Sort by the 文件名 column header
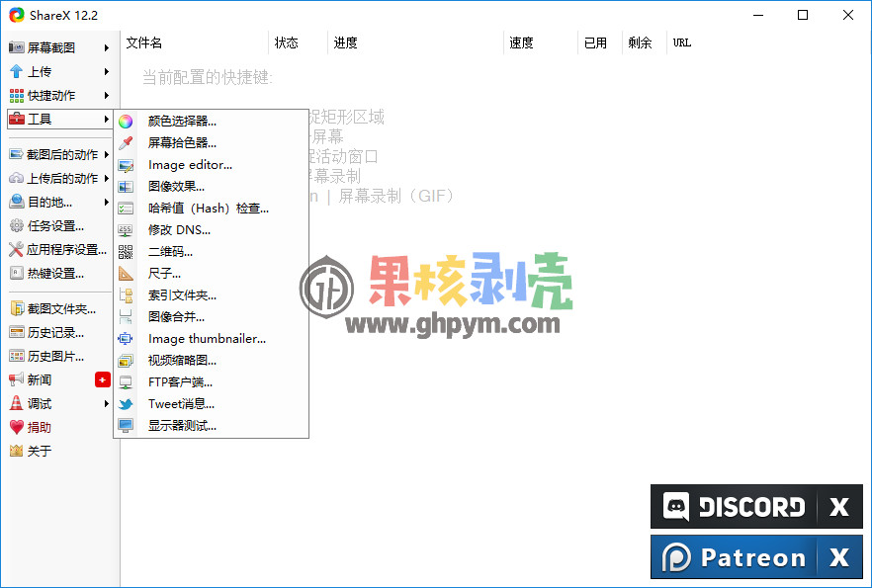Viewport: 872px width, 588px height. (195, 42)
